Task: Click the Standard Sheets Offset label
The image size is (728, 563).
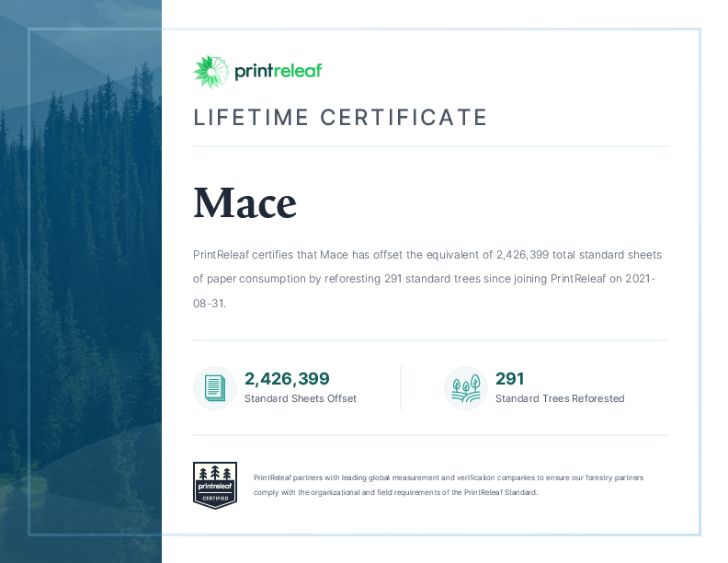Action: 301,398
